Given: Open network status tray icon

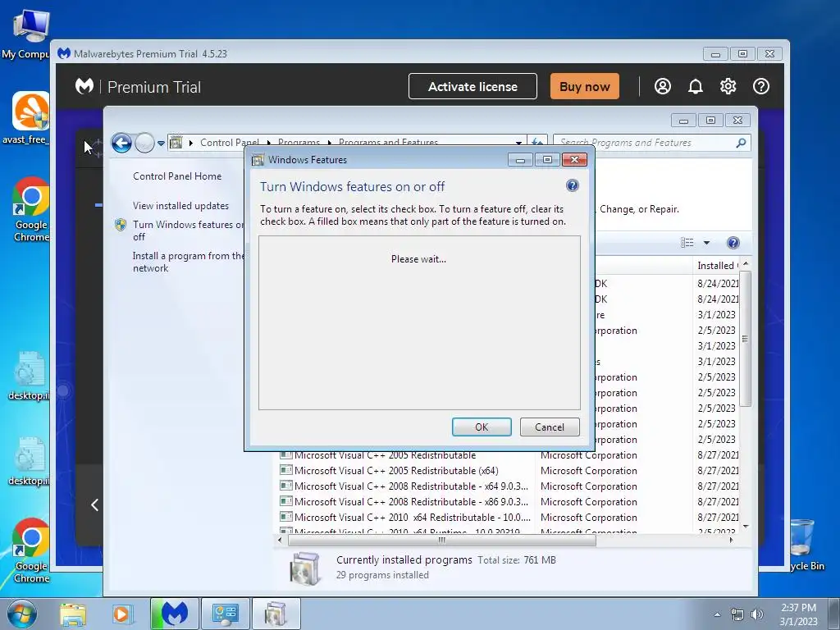Looking at the screenshot, I should point(737,614).
